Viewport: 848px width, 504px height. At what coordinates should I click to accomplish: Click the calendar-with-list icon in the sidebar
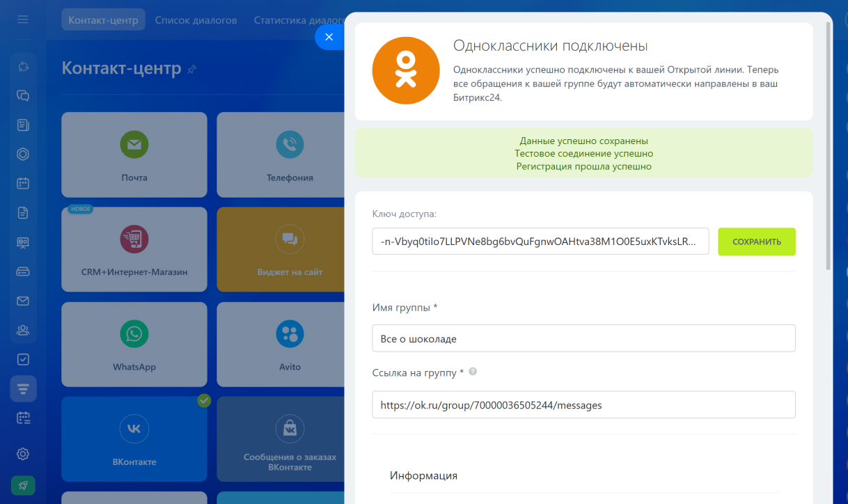coord(23,418)
